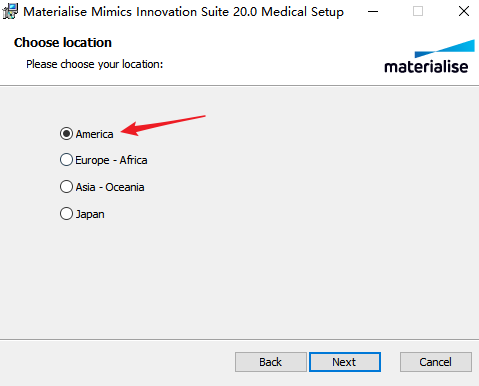
Task: Click the "Europe - Africa" label text
Action: click(111, 160)
